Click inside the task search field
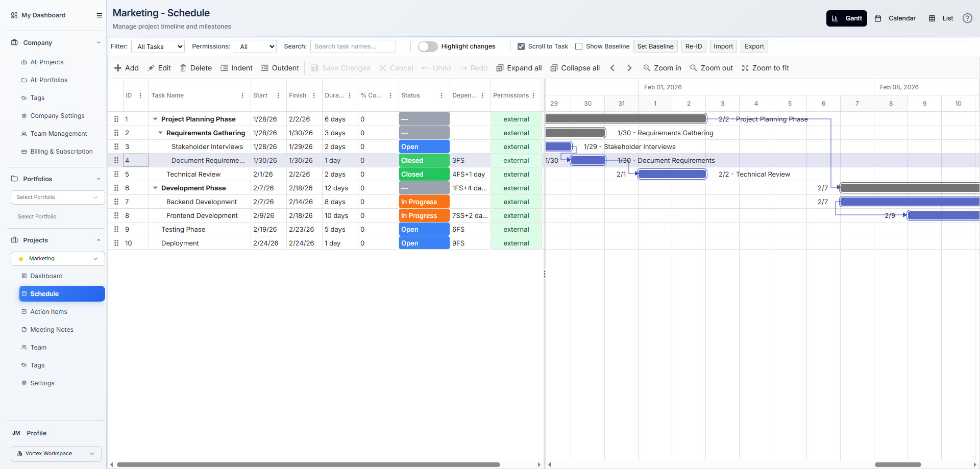980x469 pixels. pos(353,46)
